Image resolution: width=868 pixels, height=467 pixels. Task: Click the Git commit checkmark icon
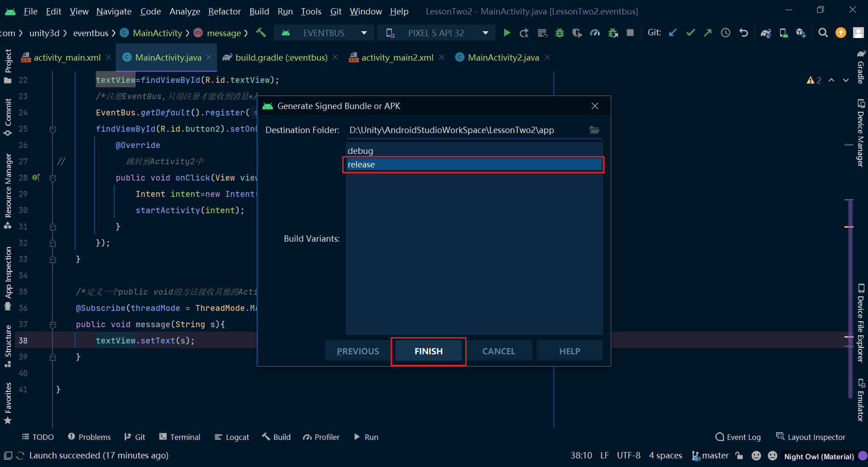point(690,33)
